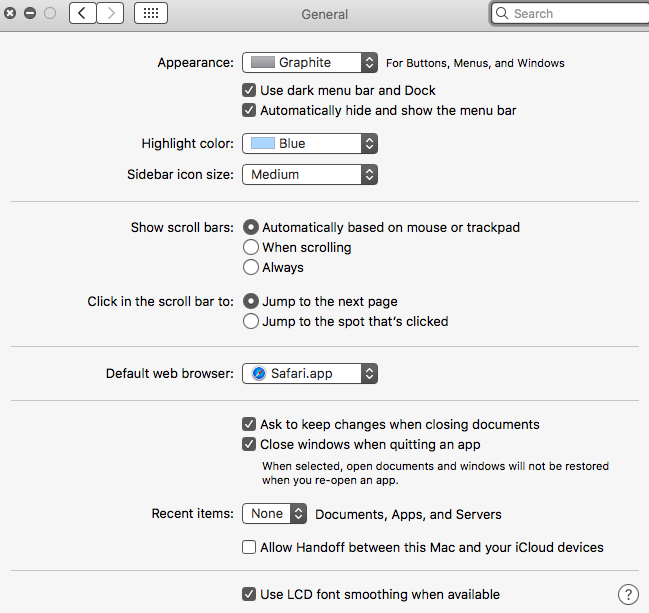Click the help question mark button

coord(628,594)
